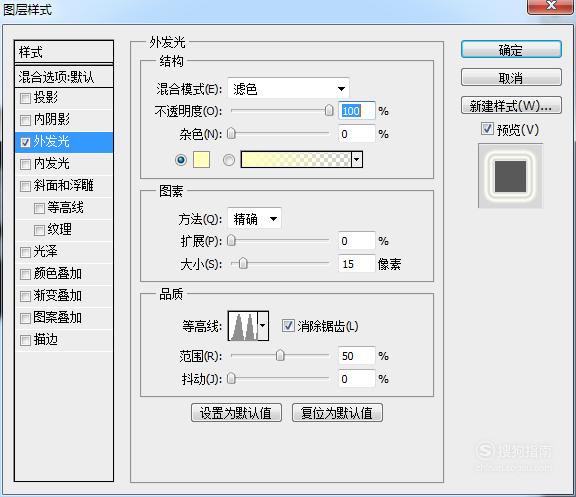Select the 斜面和浮雕 list entry label
Image resolution: width=576 pixels, height=497 pixels.
(x=64, y=186)
